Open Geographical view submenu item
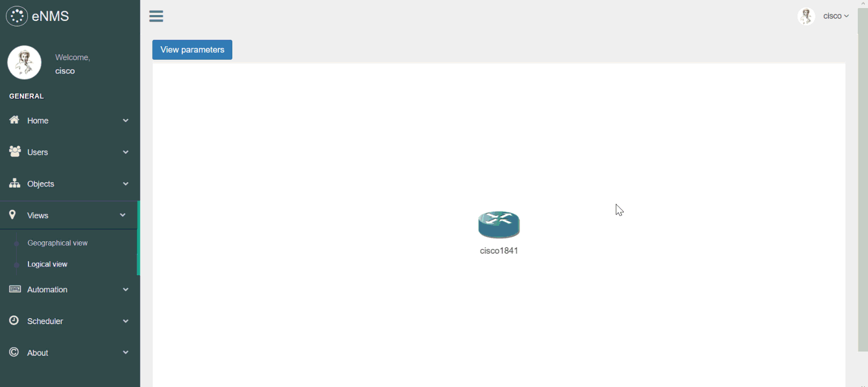Image resolution: width=868 pixels, height=387 pixels. (x=58, y=243)
